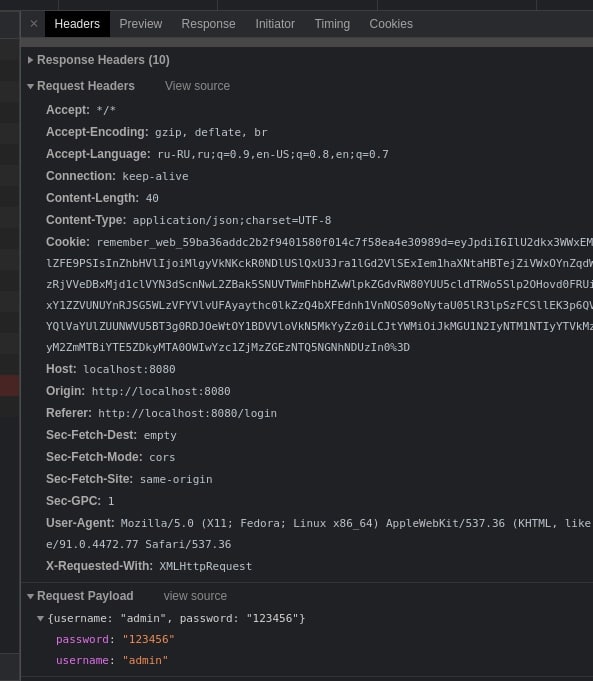
Task: Open the Timing tab
Action: (332, 24)
